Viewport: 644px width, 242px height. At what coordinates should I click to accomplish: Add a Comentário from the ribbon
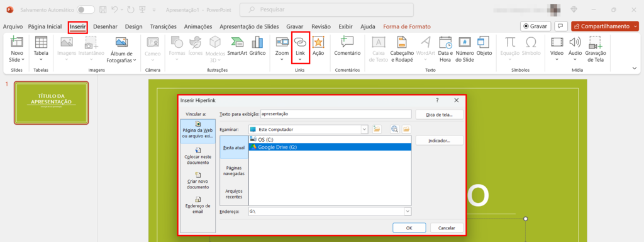(x=347, y=46)
